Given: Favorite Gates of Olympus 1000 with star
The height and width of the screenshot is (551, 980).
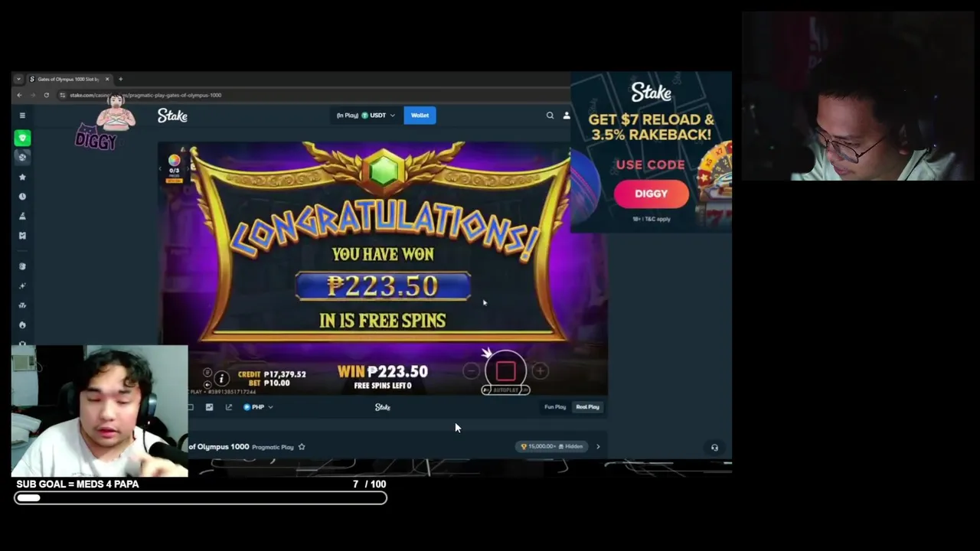Looking at the screenshot, I should pyautogui.click(x=302, y=447).
